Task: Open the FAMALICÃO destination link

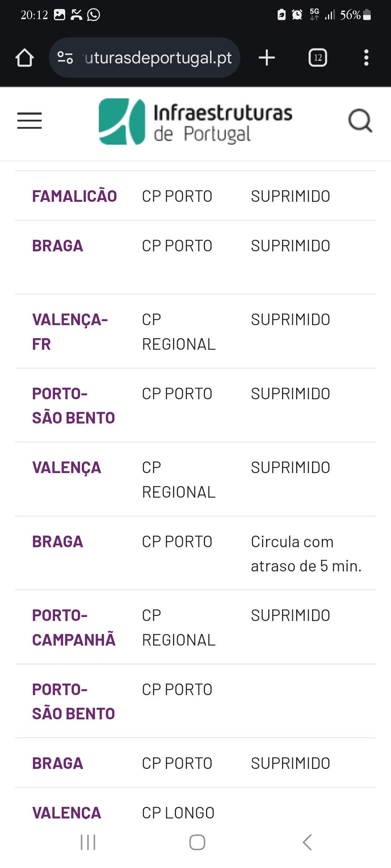Action: point(75,196)
